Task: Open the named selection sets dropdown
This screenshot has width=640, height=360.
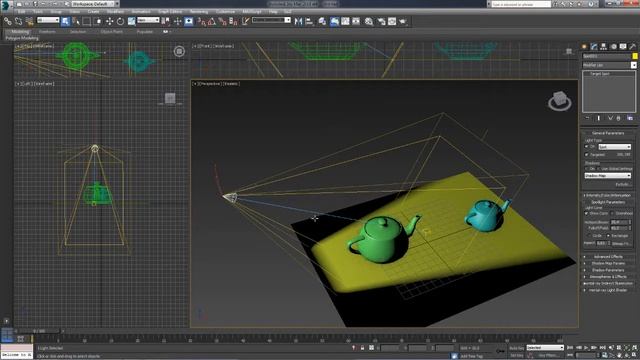Action: point(271,20)
